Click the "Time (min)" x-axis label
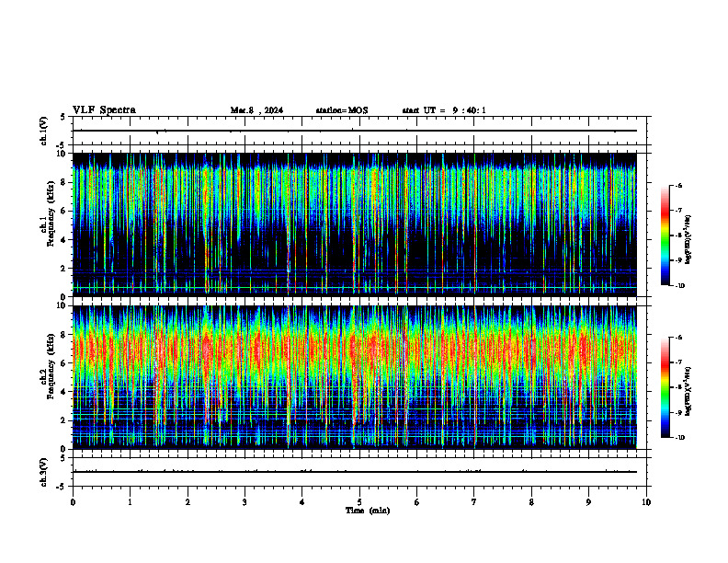 pyautogui.click(x=368, y=511)
